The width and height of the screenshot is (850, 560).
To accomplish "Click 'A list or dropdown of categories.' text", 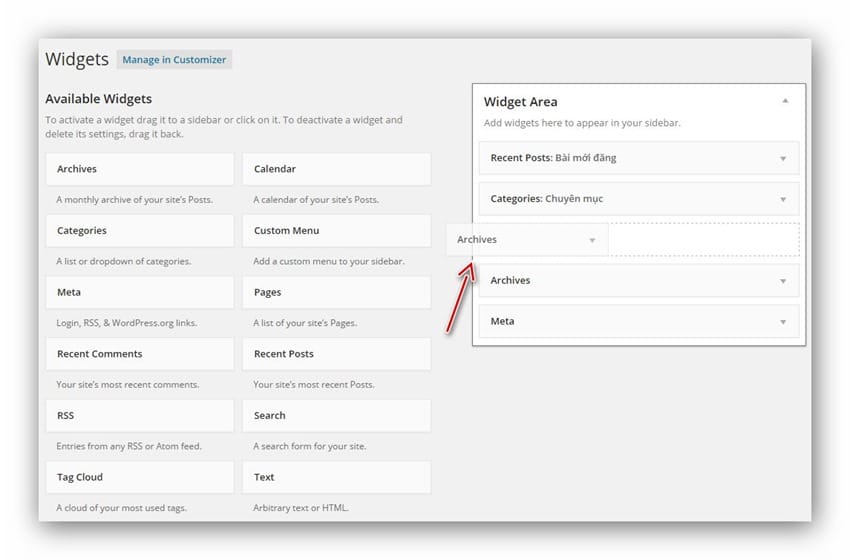I will click(x=124, y=261).
